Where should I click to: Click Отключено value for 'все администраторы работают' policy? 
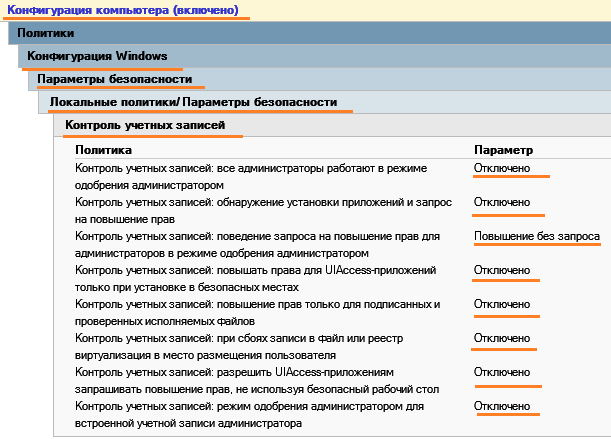point(502,168)
